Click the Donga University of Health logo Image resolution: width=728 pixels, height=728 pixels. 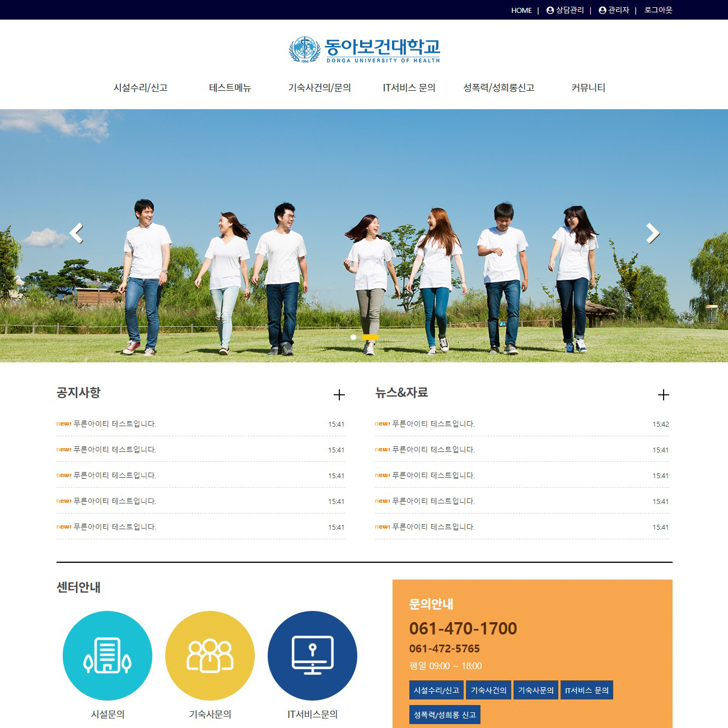tap(364, 50)
